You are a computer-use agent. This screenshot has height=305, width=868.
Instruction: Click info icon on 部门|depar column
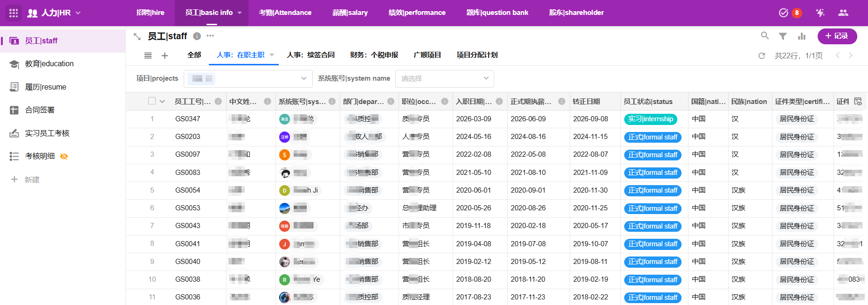coord(391,101)
